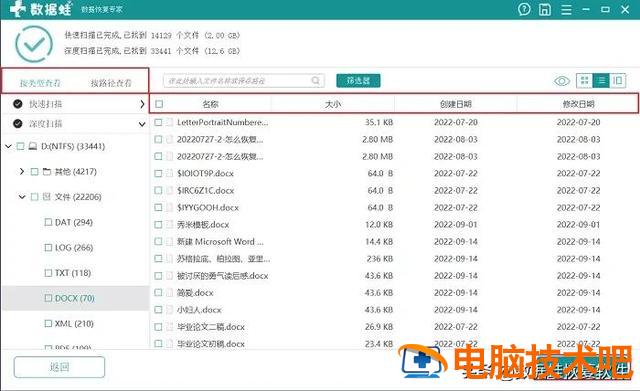Click the 26.9 KB size cell
This screenshot has width=640, height=391.
click(379, 327)
